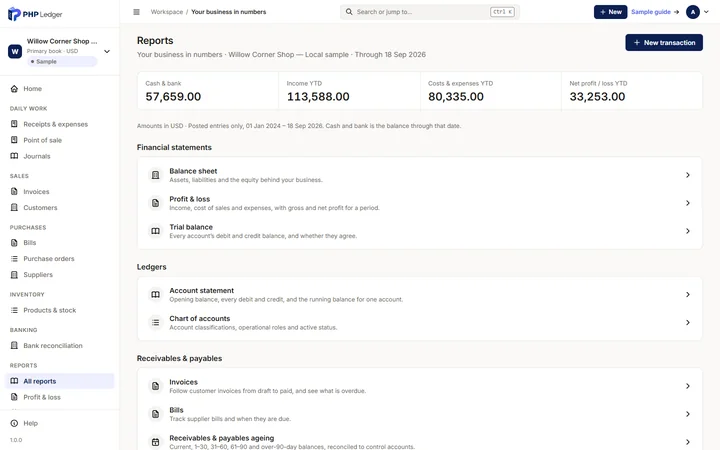Click the W workspace badge
The height and width of the screenshot is (450, 720).
coord(15,51)
